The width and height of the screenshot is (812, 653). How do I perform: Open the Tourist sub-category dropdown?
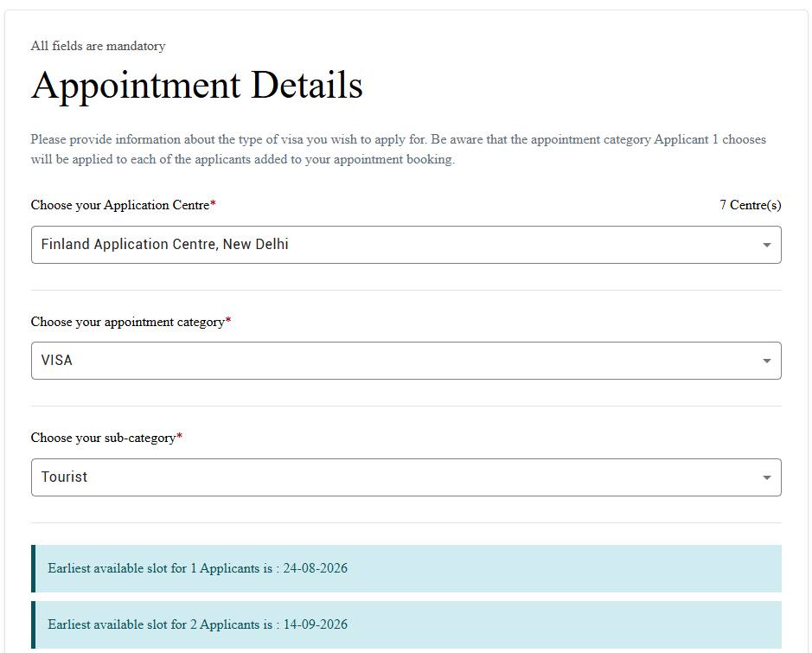click(406, 477)
